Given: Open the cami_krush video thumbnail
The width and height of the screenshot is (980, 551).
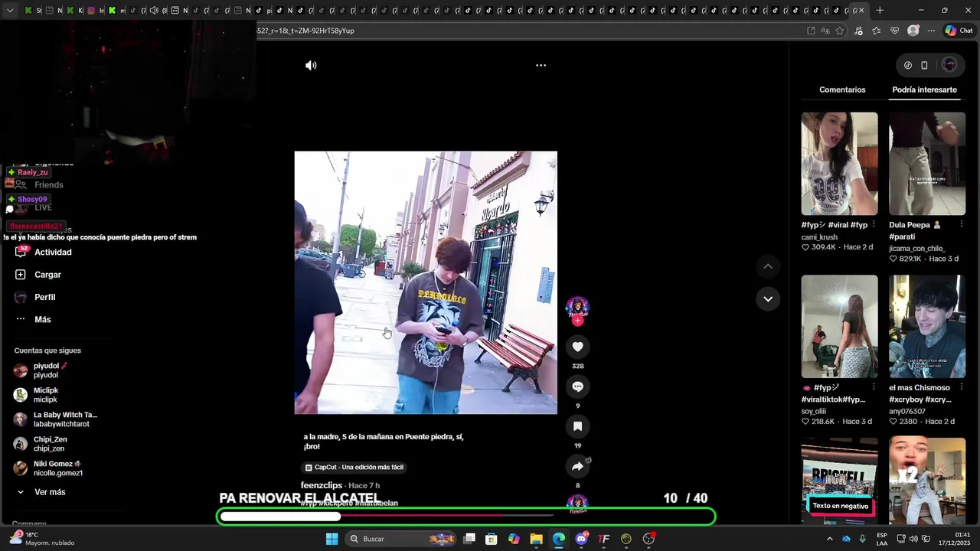Looking at the screenshot, I should click(x=839, y=164).
